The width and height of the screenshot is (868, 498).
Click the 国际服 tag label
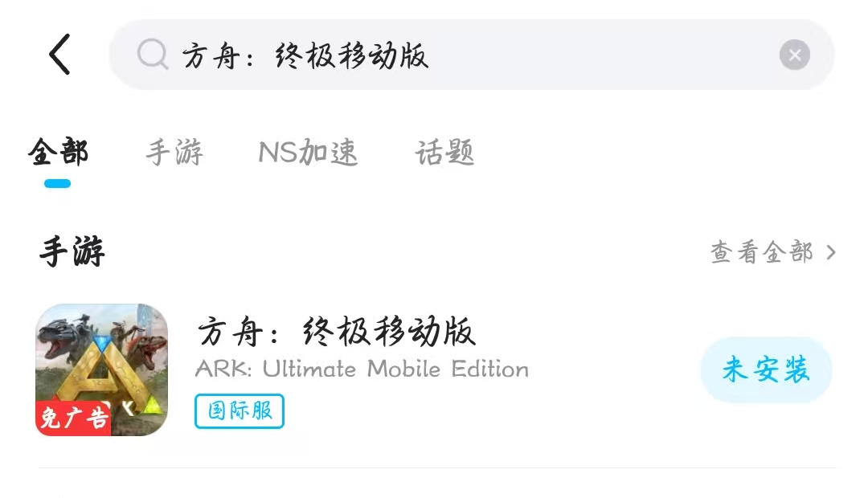[240, 411]
